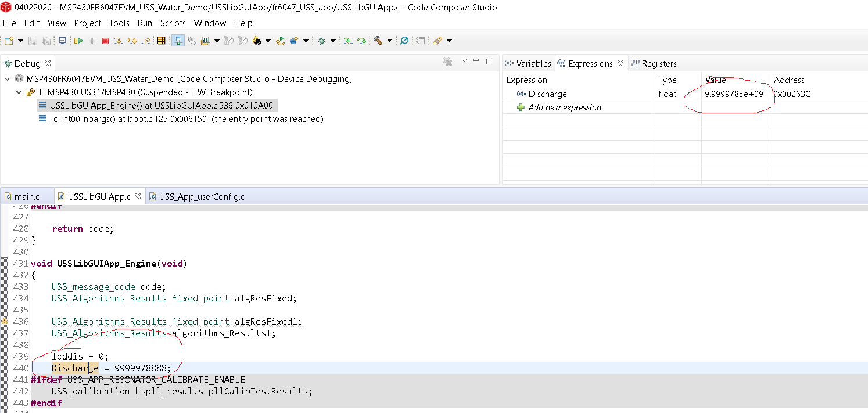The height and width of the screenshot is (413, 868).
Task: Click the Resume (green play) debug button
Action: click(78, 41)
